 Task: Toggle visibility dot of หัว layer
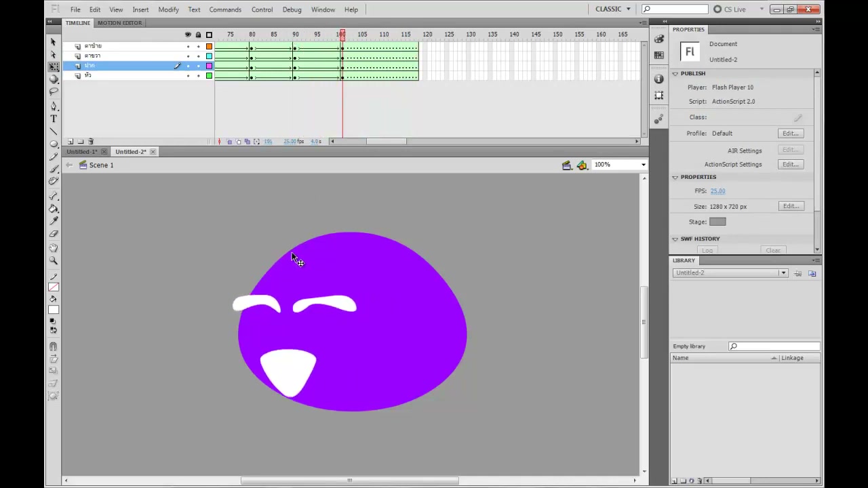[x=188, y=75]
